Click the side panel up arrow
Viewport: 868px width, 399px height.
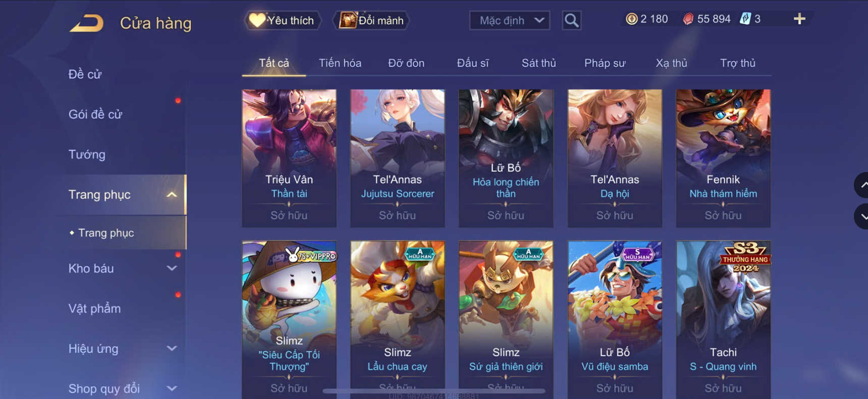click(862, 185)
